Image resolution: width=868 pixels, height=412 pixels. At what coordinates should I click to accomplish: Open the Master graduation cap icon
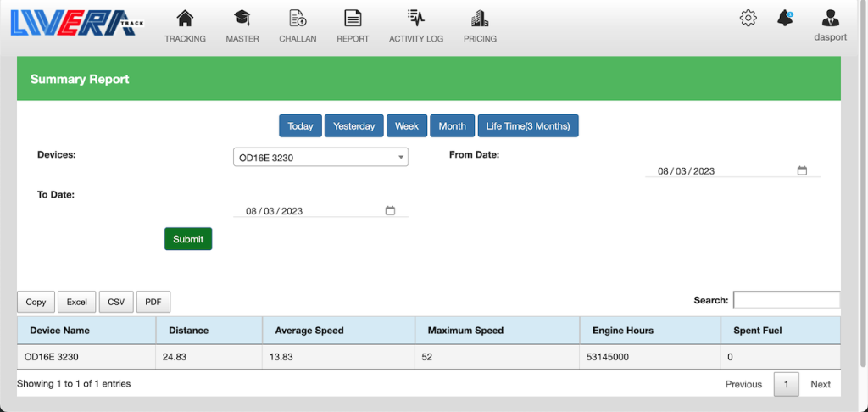242,19
